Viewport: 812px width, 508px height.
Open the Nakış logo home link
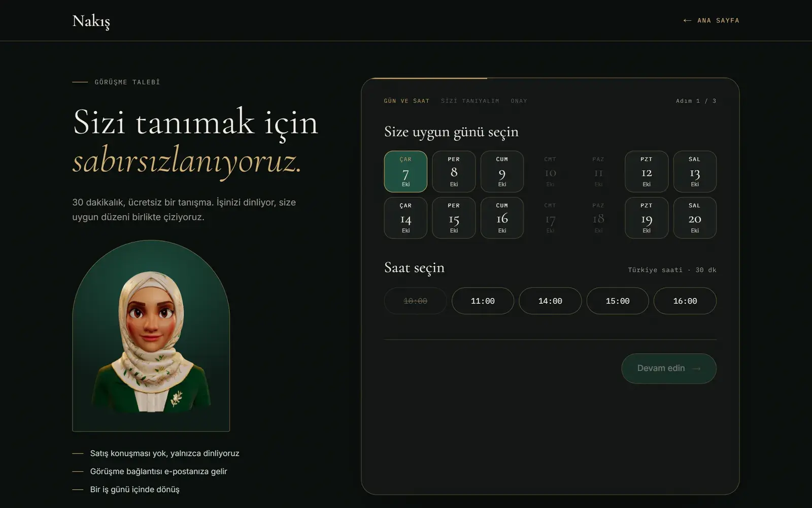coord(91,21)
